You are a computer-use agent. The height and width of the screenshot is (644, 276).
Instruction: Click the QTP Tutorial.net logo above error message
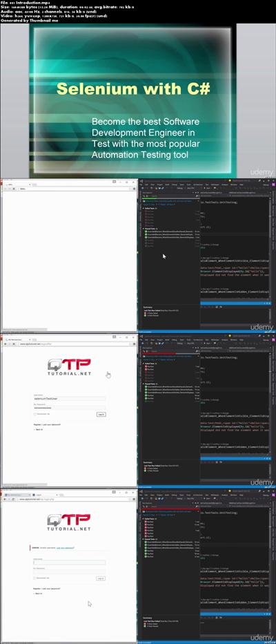69,522
